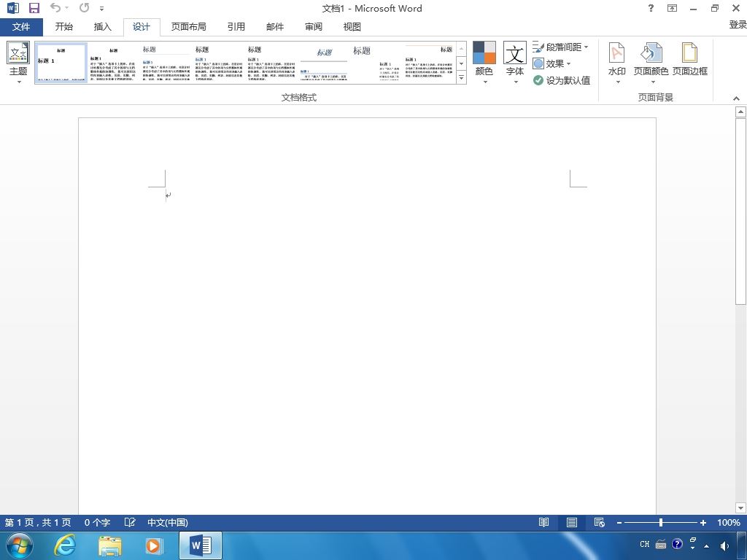Switch to print layout view
The width and height of the screenshot is (747, 560).
(x=572, y=522)
